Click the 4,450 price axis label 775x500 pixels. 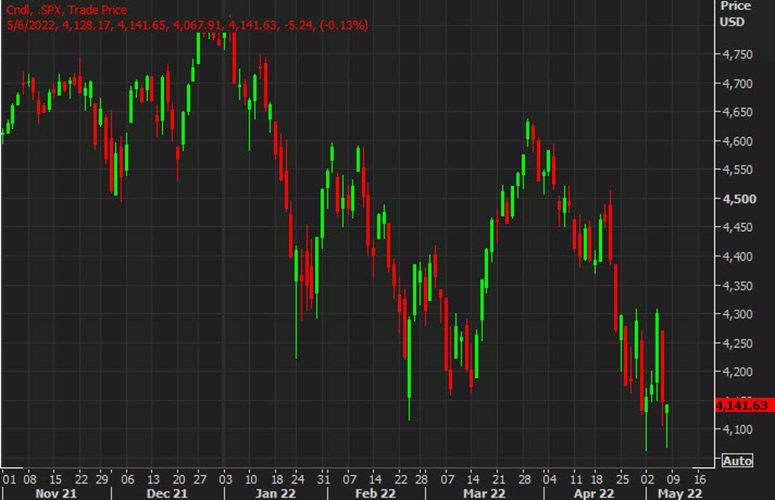pyautogui.click(x=737, y=228)
